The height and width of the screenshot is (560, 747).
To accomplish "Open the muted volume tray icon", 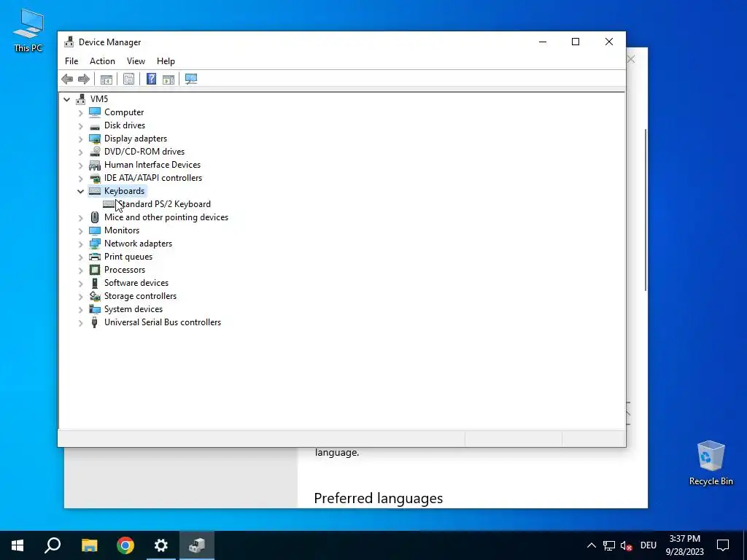I will click(627, 545).
